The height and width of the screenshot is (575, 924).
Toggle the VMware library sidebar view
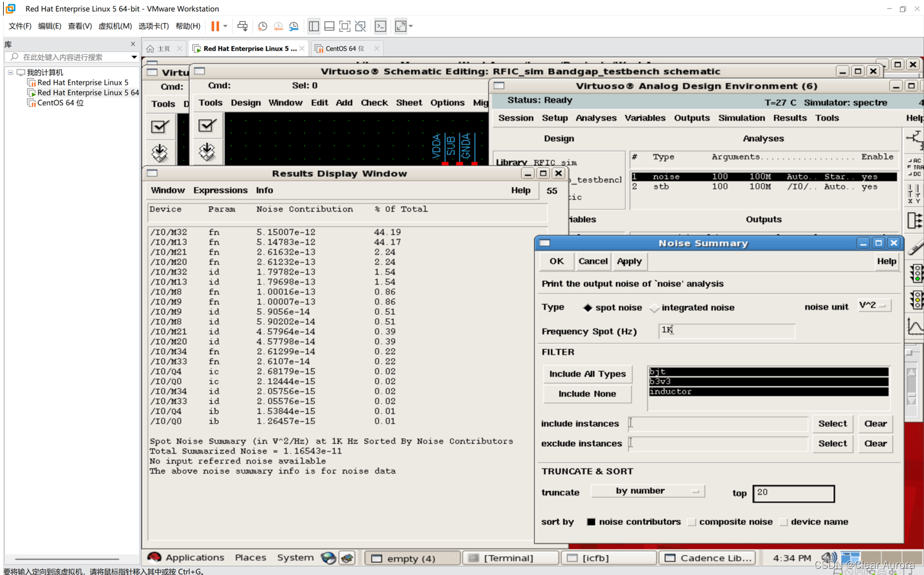314,26
